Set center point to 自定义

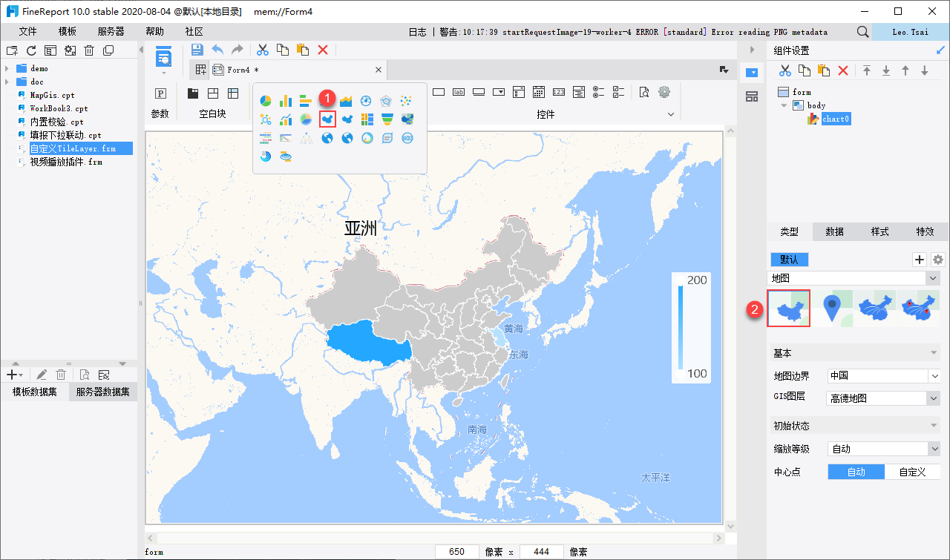coord(913,472)
